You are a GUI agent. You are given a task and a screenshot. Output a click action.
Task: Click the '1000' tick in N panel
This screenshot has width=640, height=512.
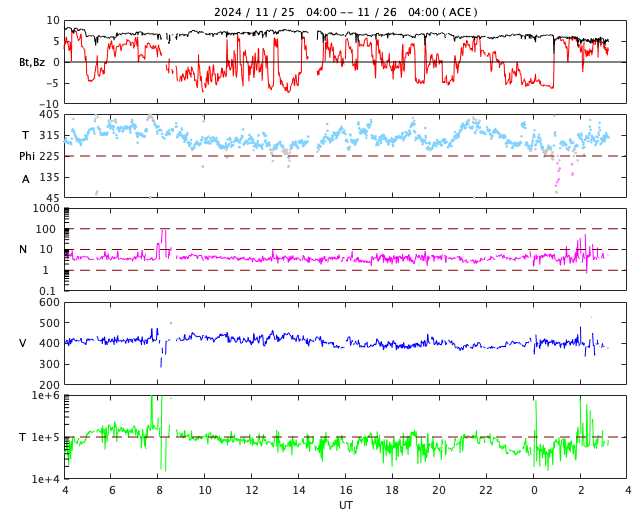(x=46, y=208)
